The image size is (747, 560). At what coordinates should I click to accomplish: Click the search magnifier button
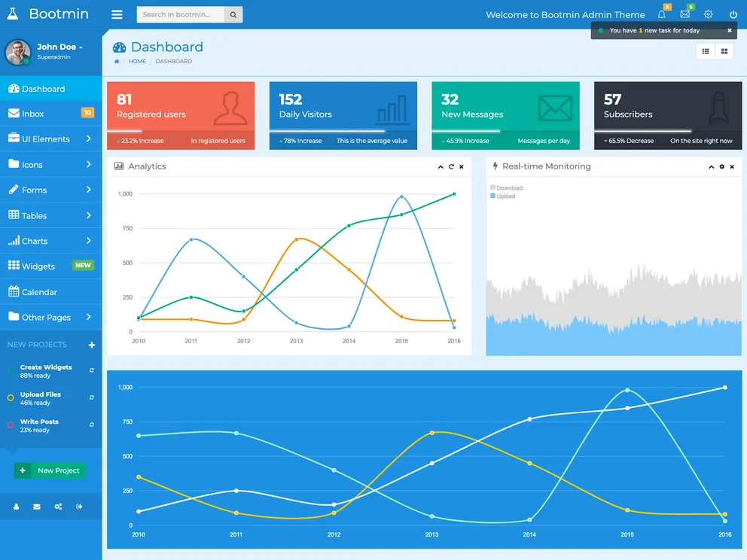(x=233, y=14)
